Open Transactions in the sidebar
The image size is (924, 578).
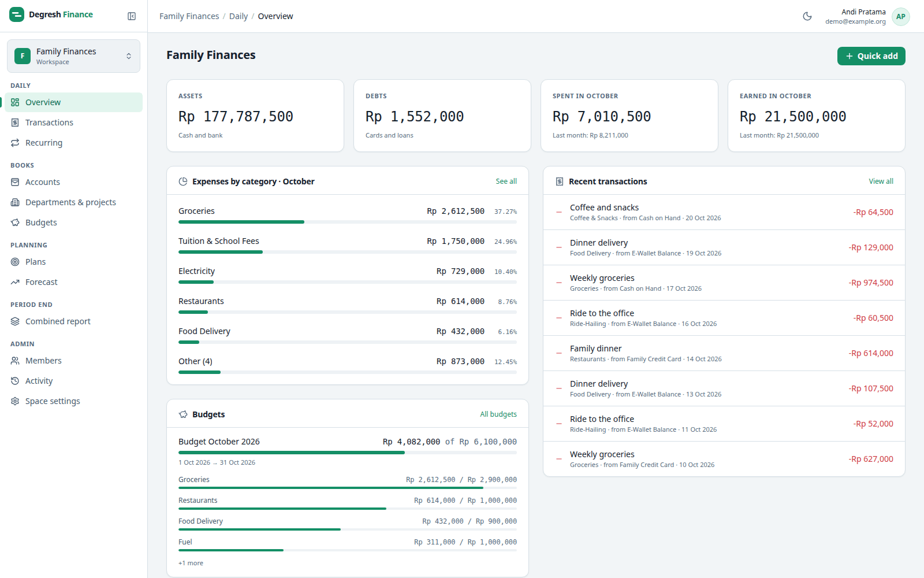73,123
